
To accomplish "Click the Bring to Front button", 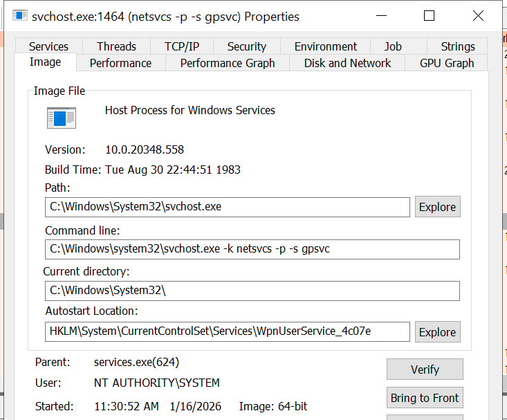I will [x=425, y=398].
